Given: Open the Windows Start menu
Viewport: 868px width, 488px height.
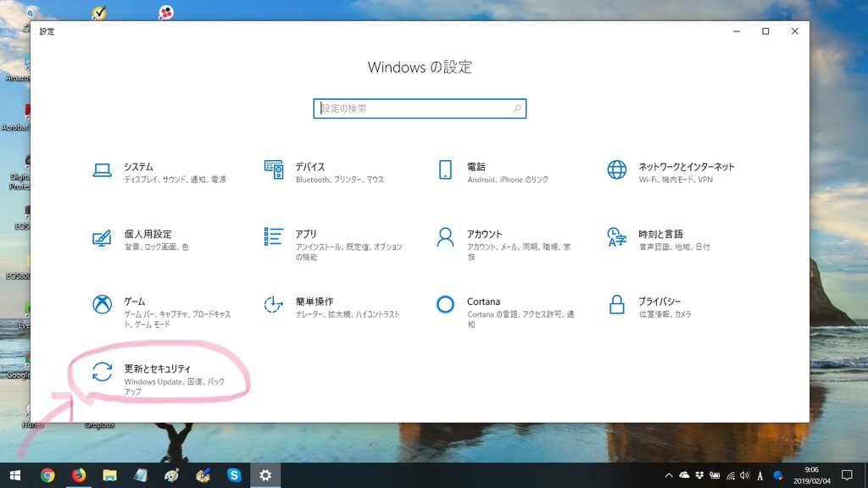Looking at the screenshot, I should click(15, 475).
